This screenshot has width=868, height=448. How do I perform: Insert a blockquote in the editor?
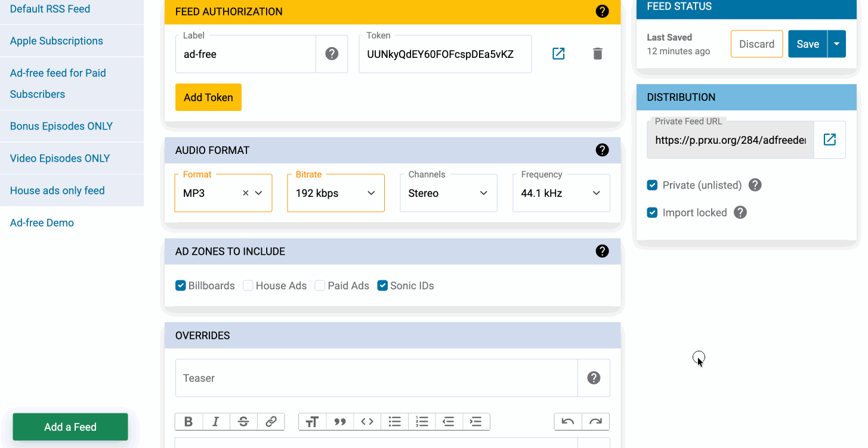340,422
